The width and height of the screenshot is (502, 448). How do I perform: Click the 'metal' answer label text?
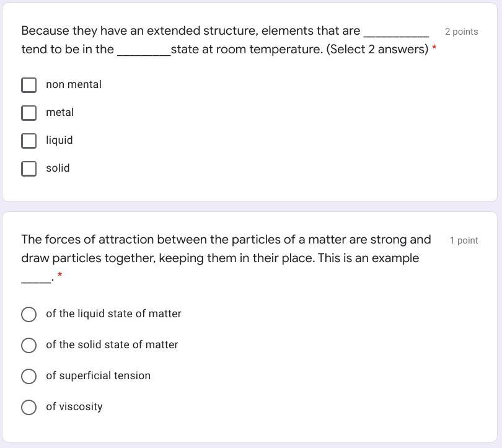(59, 112)
